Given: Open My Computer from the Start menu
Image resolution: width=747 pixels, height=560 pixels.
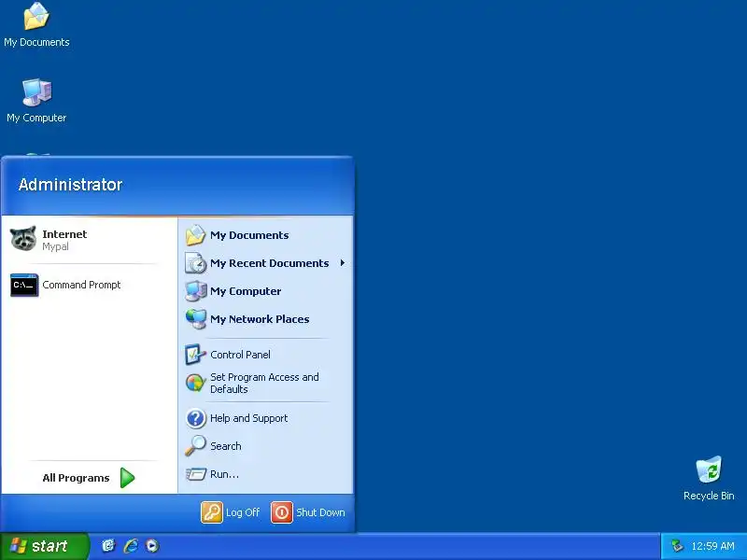Looking at the screenshot, I should click(x=265, y=291).
